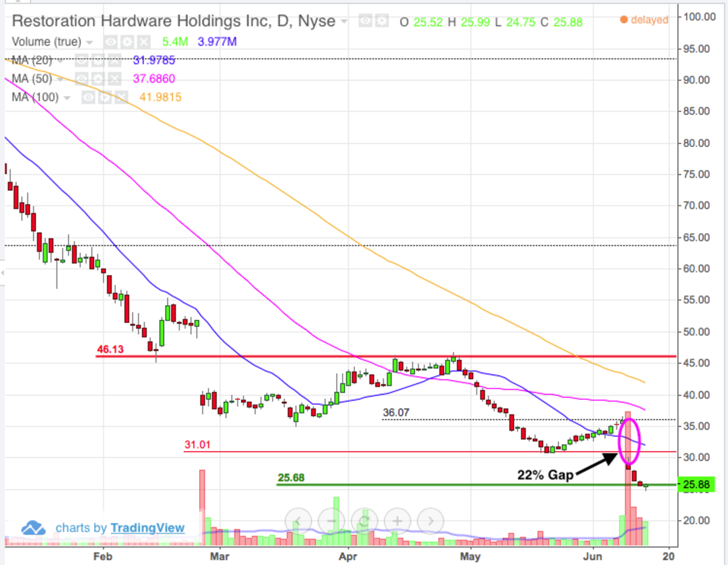
Task: Click the 20 date label on time axis
Action: (667, 556)
